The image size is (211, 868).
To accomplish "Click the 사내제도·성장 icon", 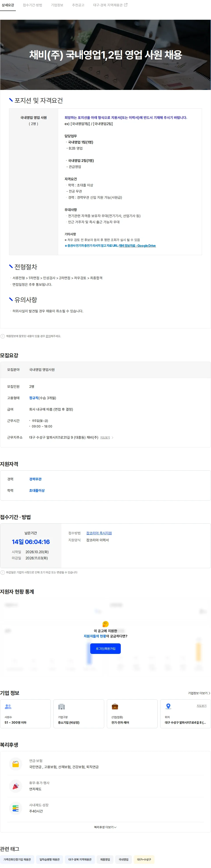I will click(x=16, y=808).
